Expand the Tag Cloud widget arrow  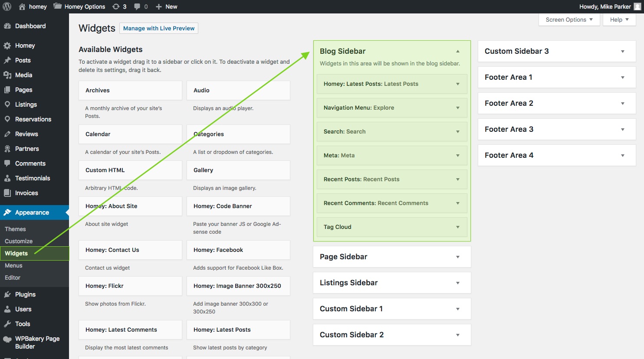pos(457,227)
